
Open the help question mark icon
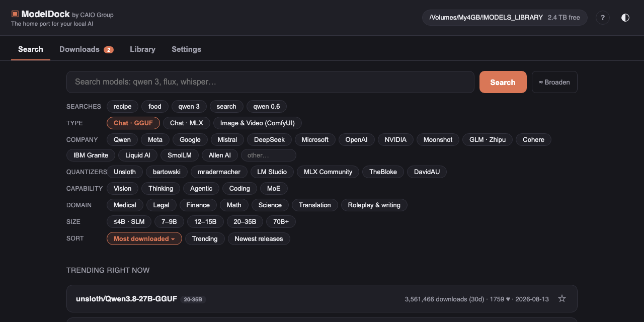[603, 18]
